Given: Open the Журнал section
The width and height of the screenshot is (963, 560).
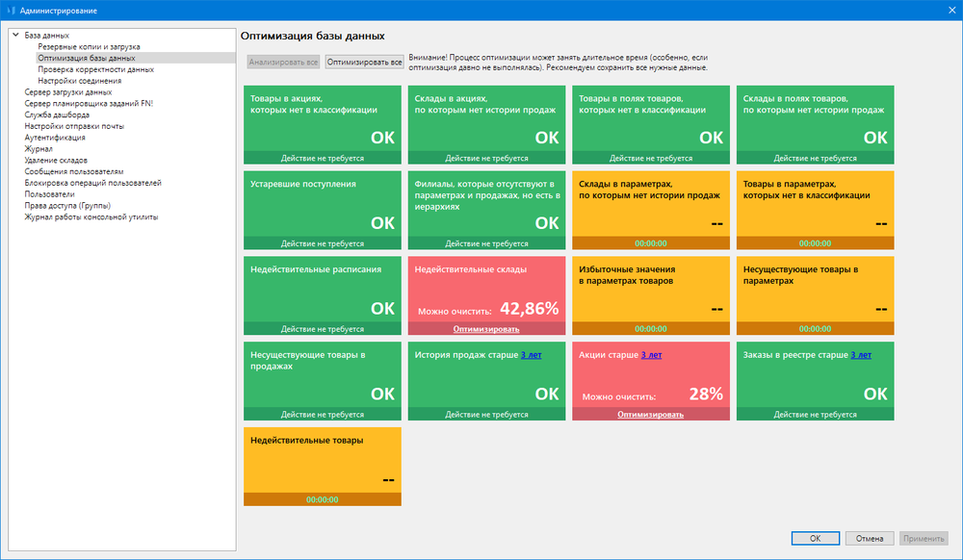Looking at the screenshot, I should [x=39, y=149].
